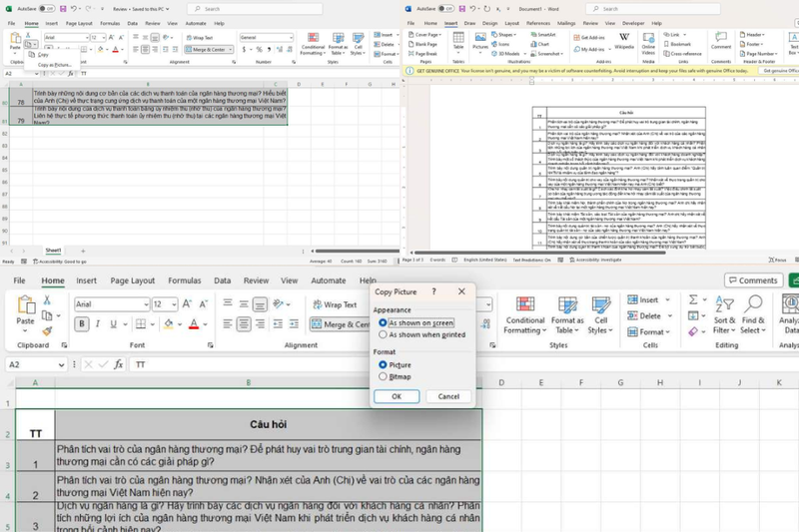
Task: Click Merge & Center in top-left Excel ribbon
Action: (x=209, y=49)
